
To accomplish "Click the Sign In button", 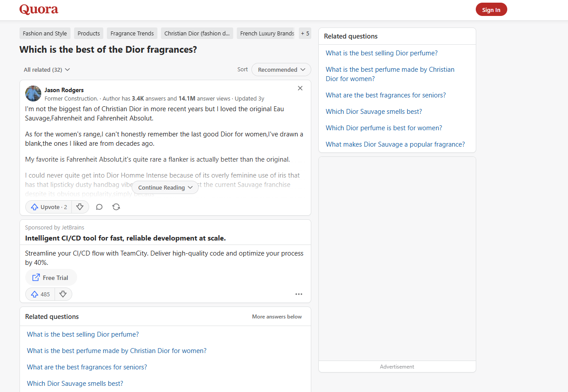I will coord(491,10).
